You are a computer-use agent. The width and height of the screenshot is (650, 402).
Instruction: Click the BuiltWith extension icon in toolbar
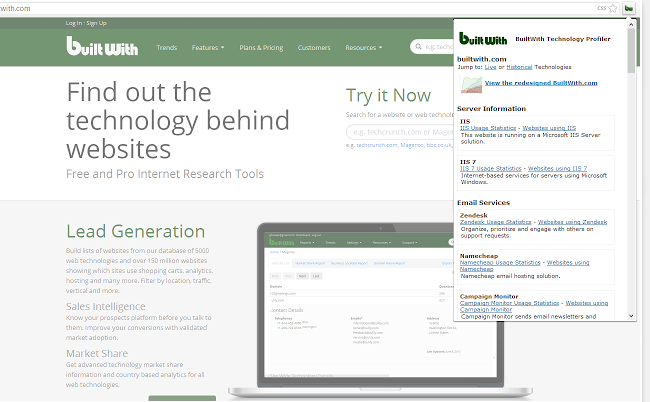point(628,7)
